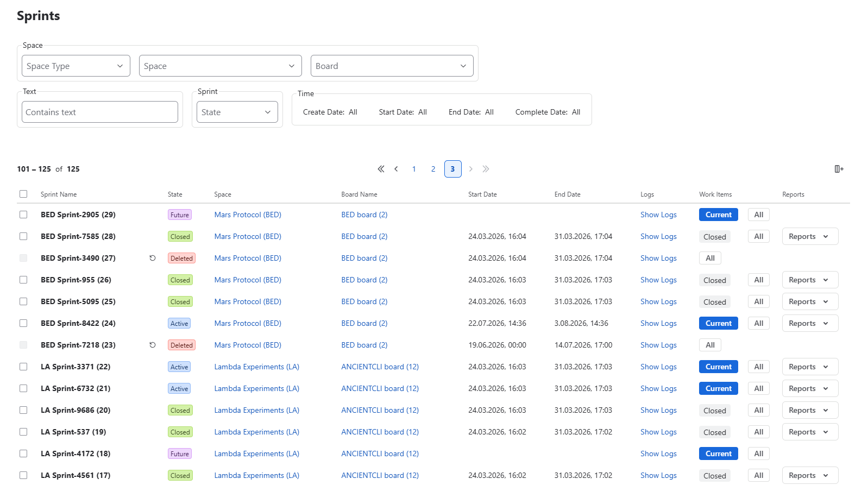Select BED Sprint-8422 (24) checkbox
This screenshot has height=485, width=868.
point(23,323)
